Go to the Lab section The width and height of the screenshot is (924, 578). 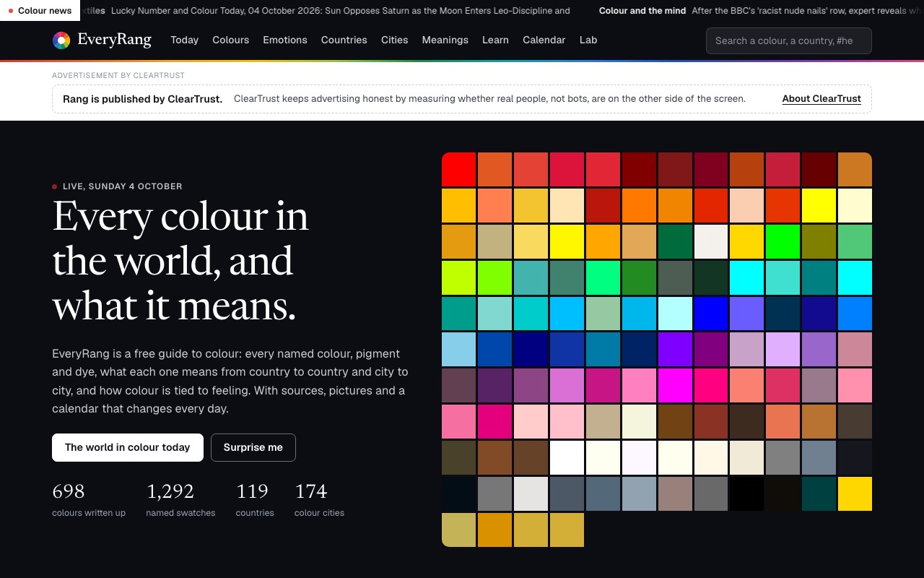588,40
